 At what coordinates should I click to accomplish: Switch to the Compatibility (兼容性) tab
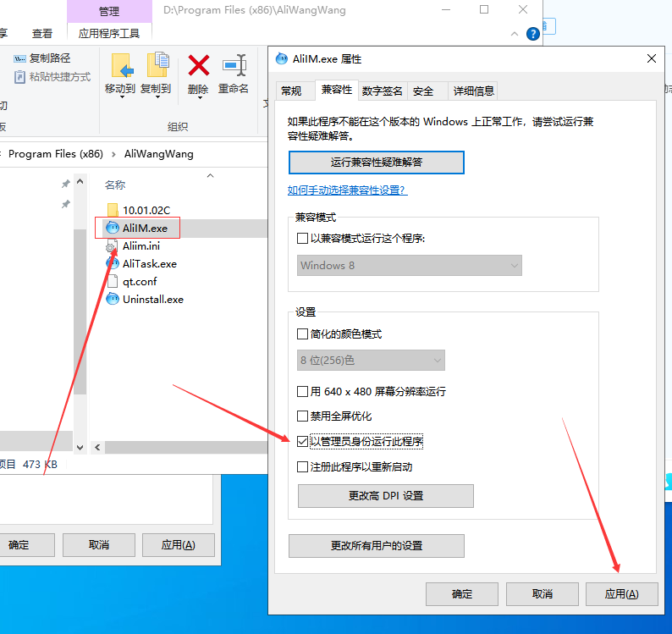(337, 90)
